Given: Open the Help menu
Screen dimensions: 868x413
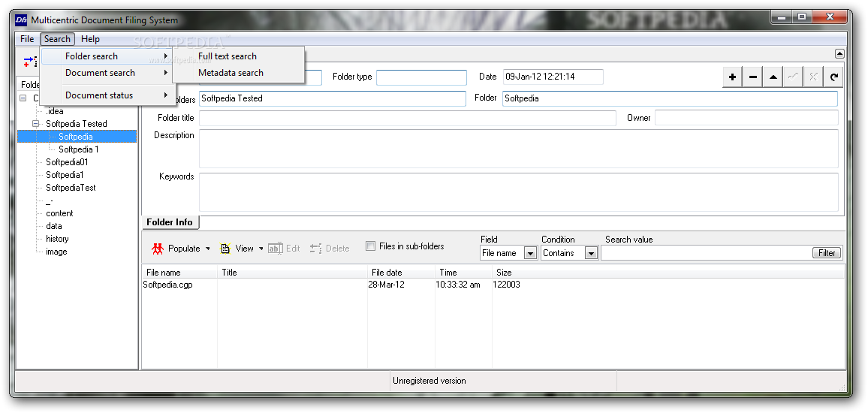Looking at the screenshot, I should [90, 39].
